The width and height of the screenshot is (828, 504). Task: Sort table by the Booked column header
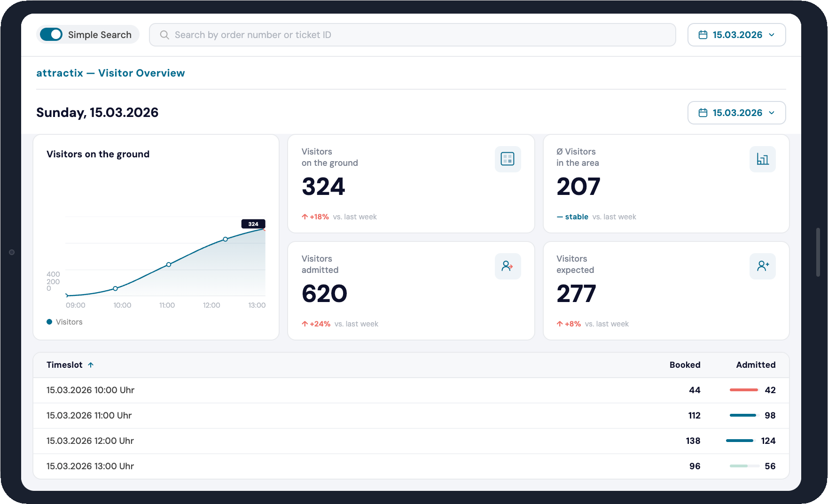(685, 365)
